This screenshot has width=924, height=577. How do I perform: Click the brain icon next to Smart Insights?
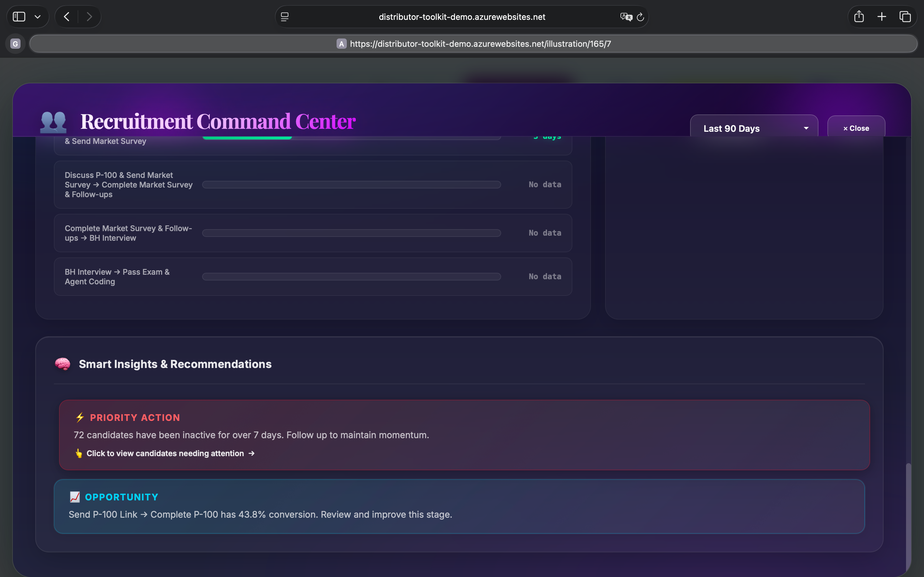point(62,364)
